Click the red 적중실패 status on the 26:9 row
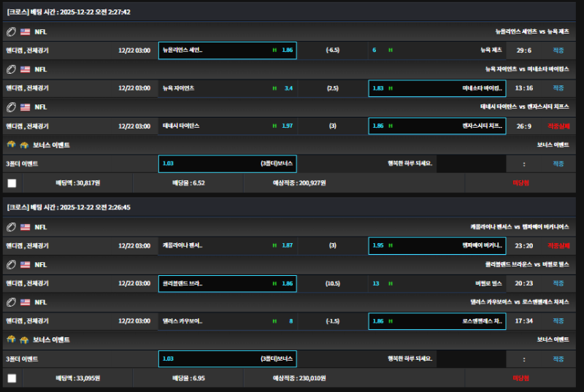584x392 pixels. (558, 126)
